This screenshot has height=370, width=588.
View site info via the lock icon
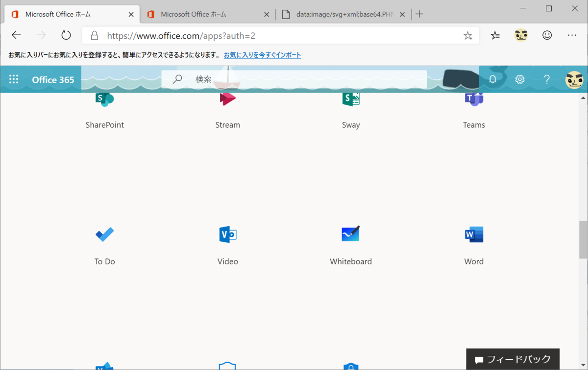[x=95, y=36]
